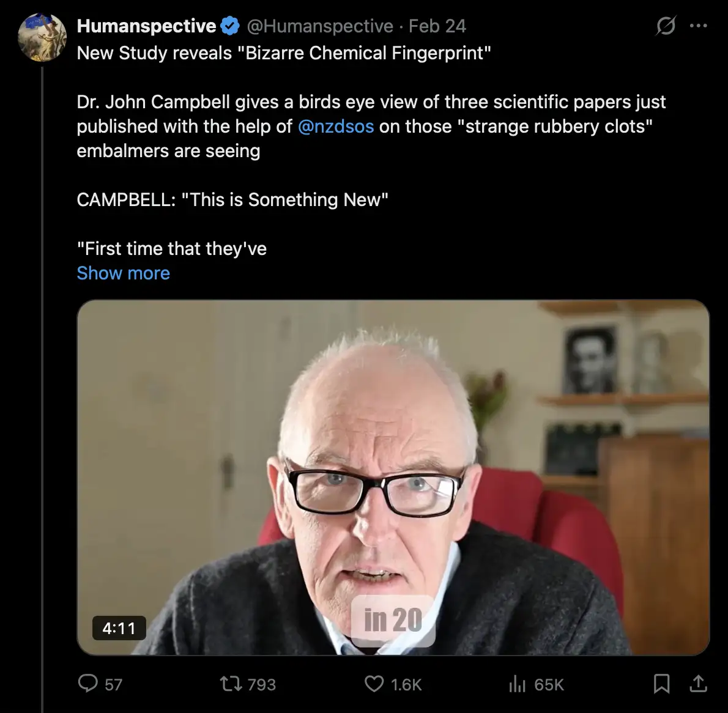728x713 pixels.
Task: Like the post with the heart
Action: point(374,683)
